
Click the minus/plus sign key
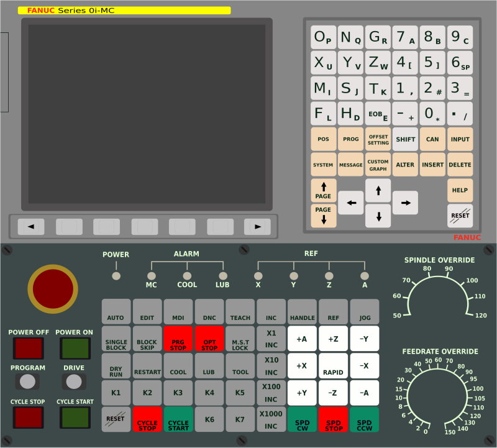pos(406,114)
